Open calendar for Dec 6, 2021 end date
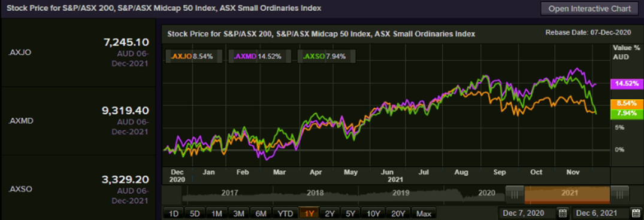The width and height of the screenshot is (644, 220). tap(636, 213)
